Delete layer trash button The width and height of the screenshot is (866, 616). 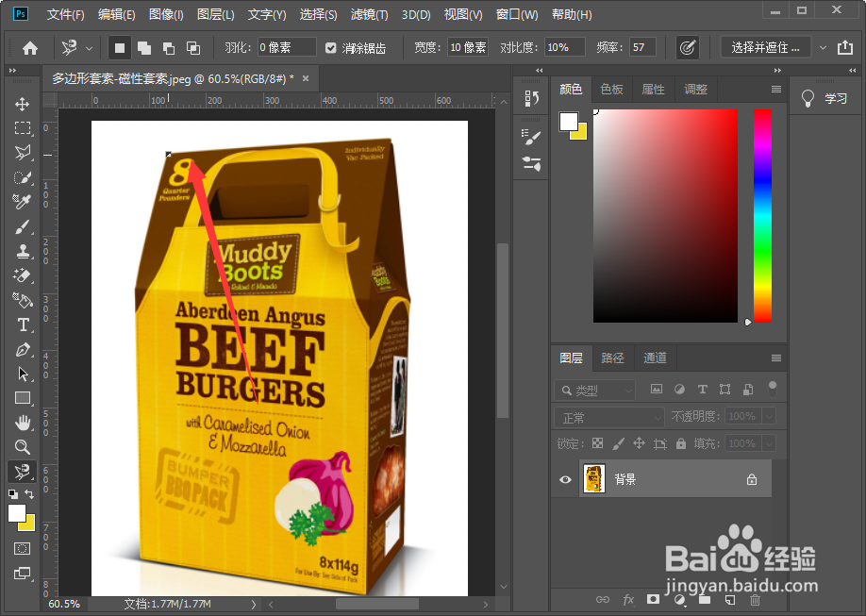755,599
